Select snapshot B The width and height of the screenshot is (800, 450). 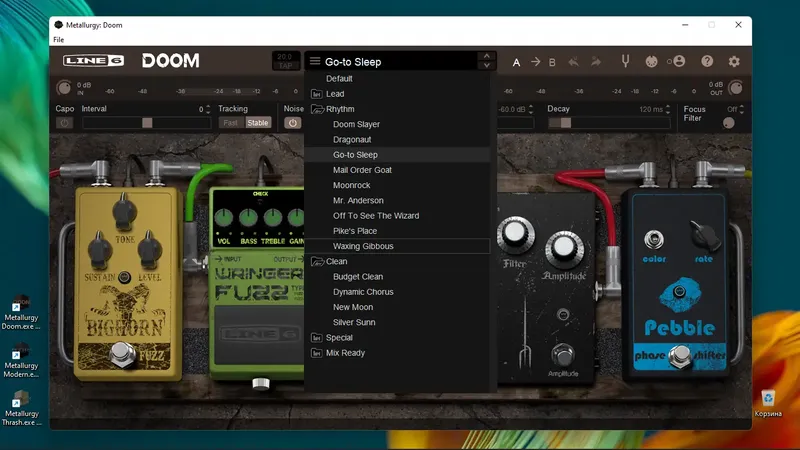pyautogui.click(x=552, y=62)
